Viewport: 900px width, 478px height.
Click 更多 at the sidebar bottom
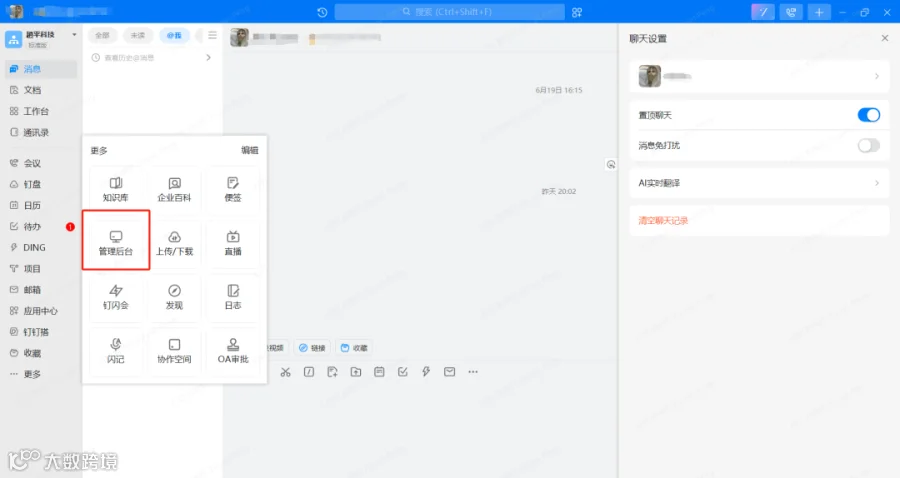(41, 374)
